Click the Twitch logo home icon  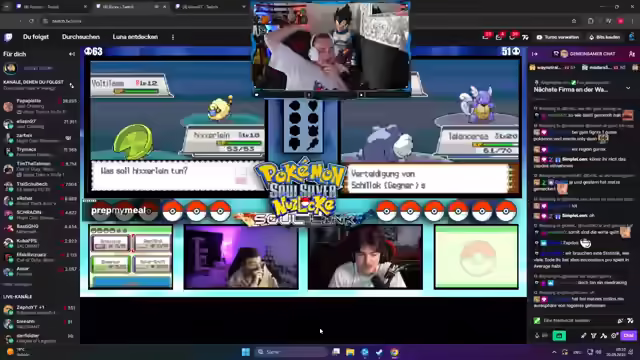point(8,37)
